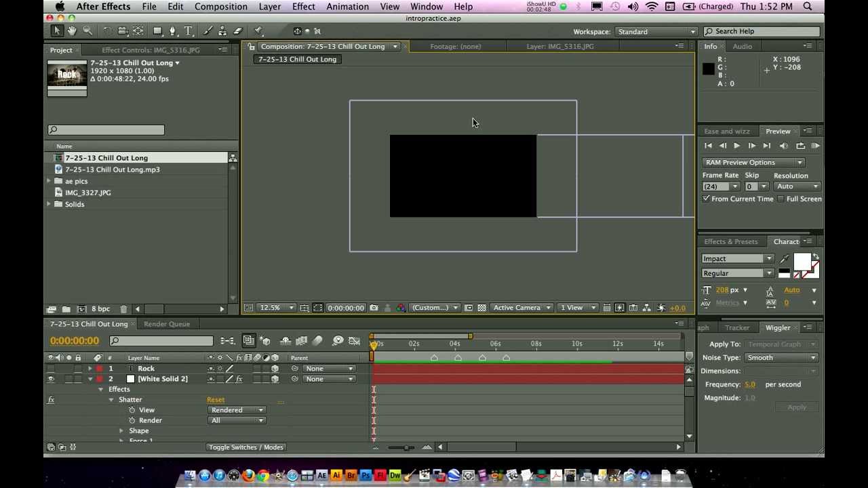This screenshot has height=488, width=868.
Task: Select the Horizontal Type tool
Action: pyautogui.click(x=189, y=31)
